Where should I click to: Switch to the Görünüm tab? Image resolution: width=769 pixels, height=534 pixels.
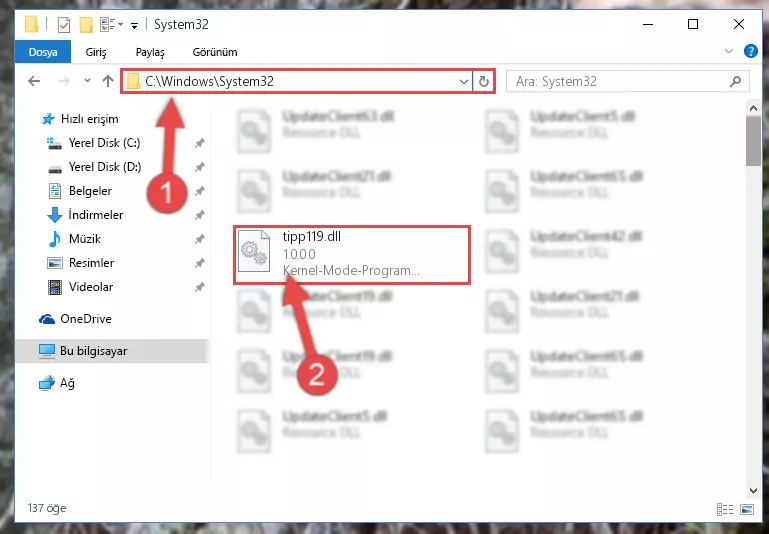tap(215, 52)
